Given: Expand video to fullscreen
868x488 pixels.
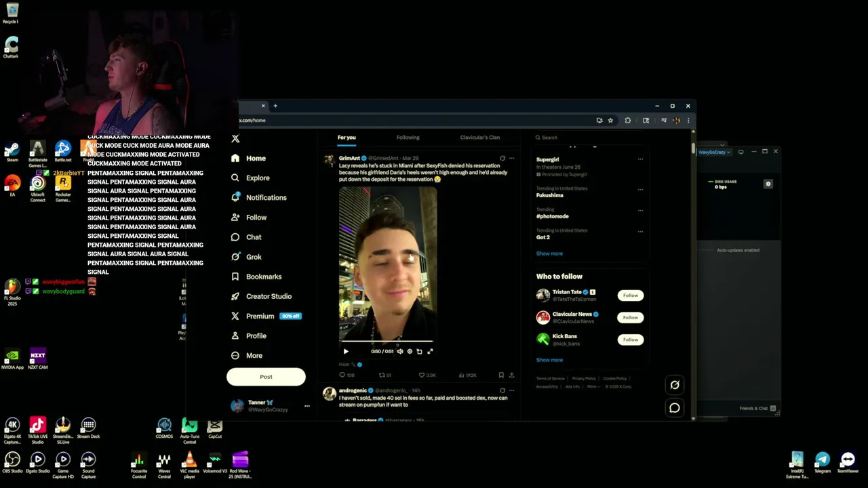Looking at the screenshot, I should [429, 351].
